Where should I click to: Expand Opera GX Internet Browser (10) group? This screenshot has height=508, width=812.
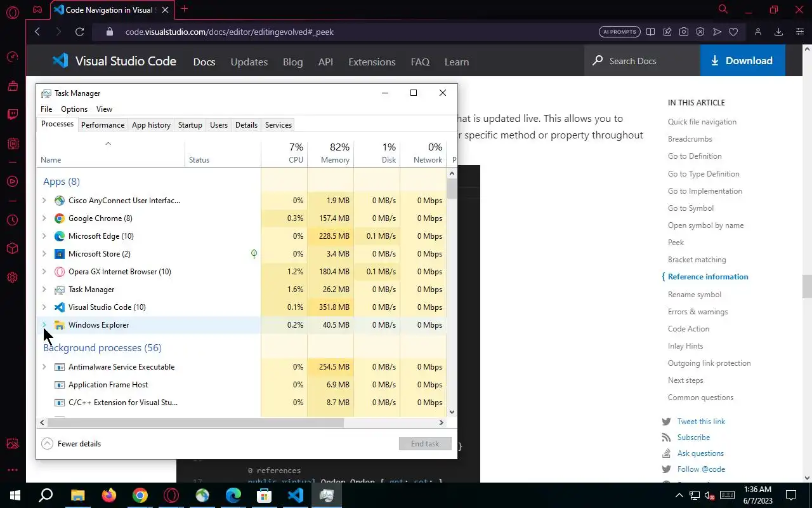[x=44, y=271]
